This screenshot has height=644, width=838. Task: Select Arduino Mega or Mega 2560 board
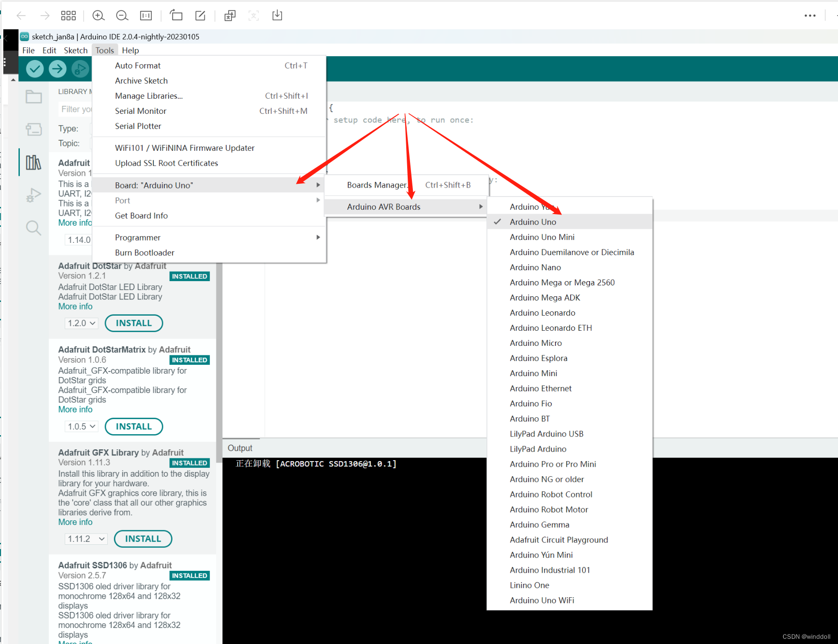pos(570,282)
